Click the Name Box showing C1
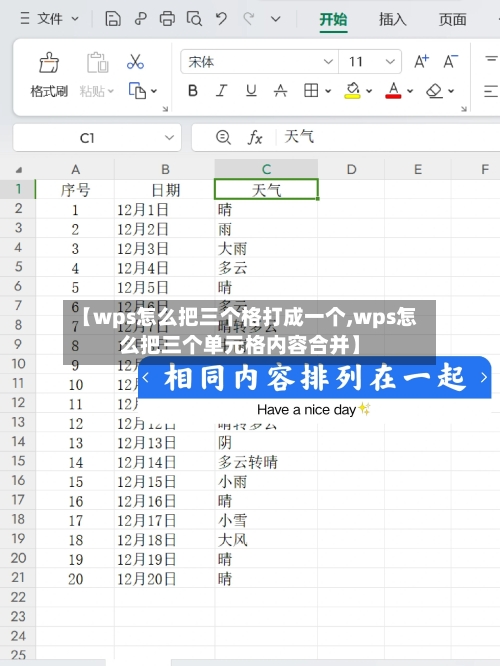500x666 pixels. coord(87,138)
